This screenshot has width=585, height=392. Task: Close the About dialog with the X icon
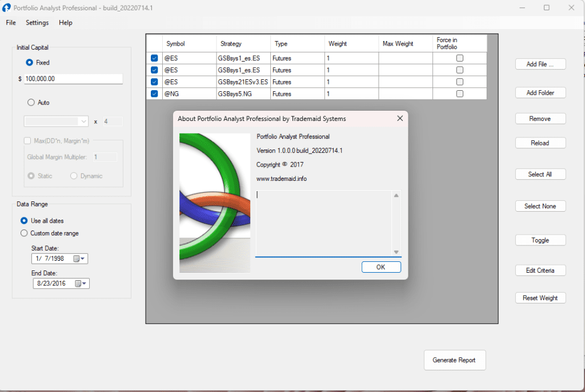point(400,119)
